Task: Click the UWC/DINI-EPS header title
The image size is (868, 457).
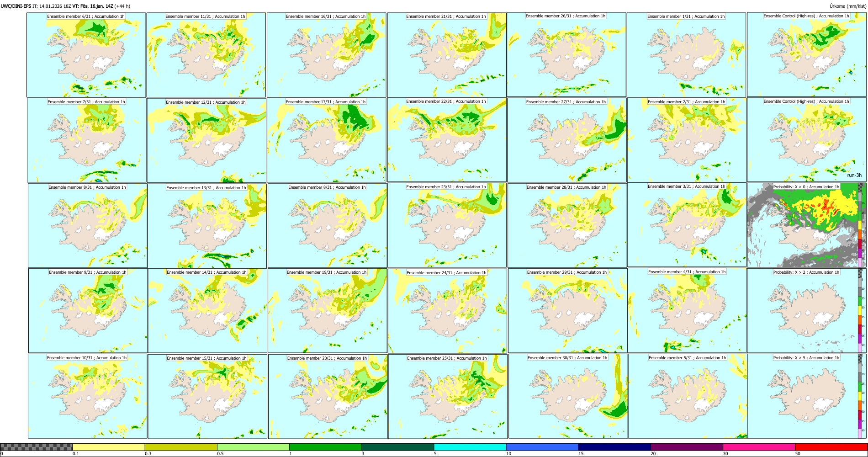Action: point(16,6)
